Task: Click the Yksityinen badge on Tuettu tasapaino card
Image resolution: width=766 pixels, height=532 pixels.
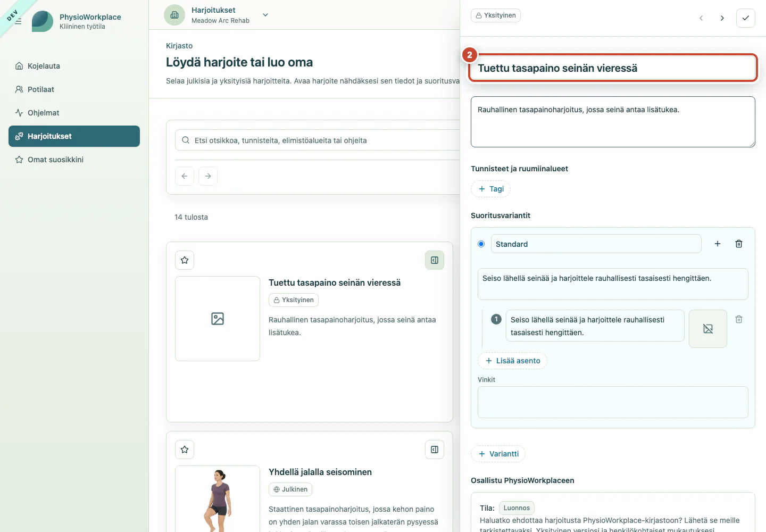Action: 294,300
